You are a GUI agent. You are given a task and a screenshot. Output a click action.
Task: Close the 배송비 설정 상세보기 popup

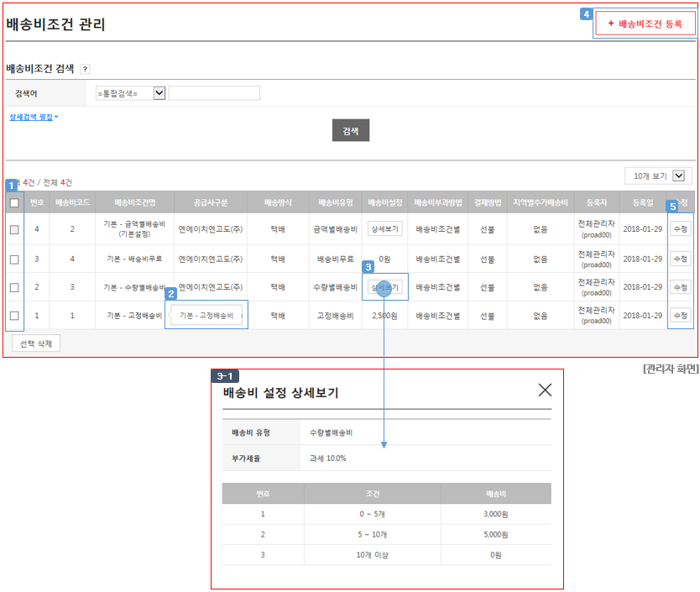pos(545,390)
